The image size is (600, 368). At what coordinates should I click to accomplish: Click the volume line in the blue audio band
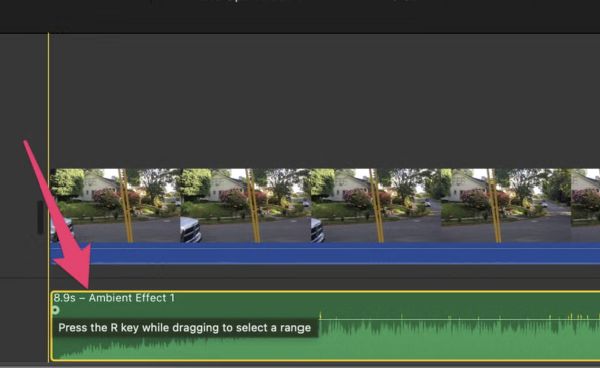click(325, 249)
